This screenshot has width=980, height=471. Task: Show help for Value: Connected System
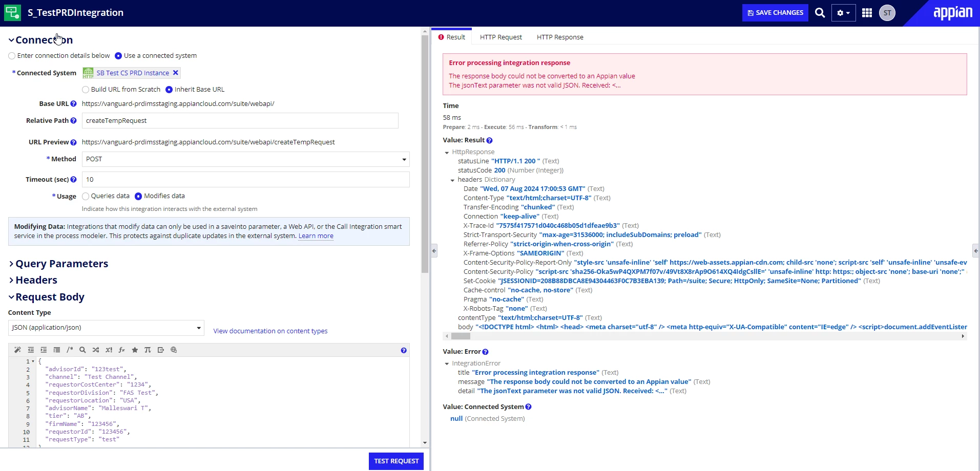(528, 407)
